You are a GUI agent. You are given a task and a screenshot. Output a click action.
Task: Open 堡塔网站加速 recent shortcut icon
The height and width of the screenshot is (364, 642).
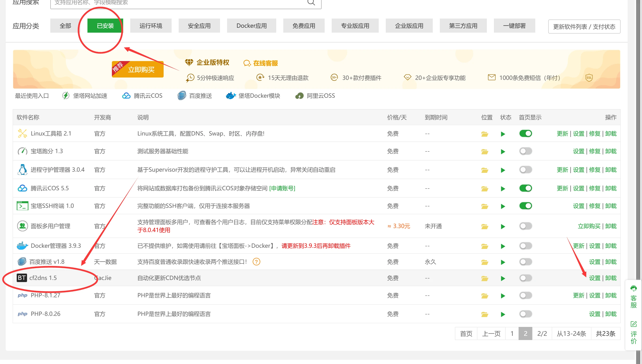[x=66, y=96]
